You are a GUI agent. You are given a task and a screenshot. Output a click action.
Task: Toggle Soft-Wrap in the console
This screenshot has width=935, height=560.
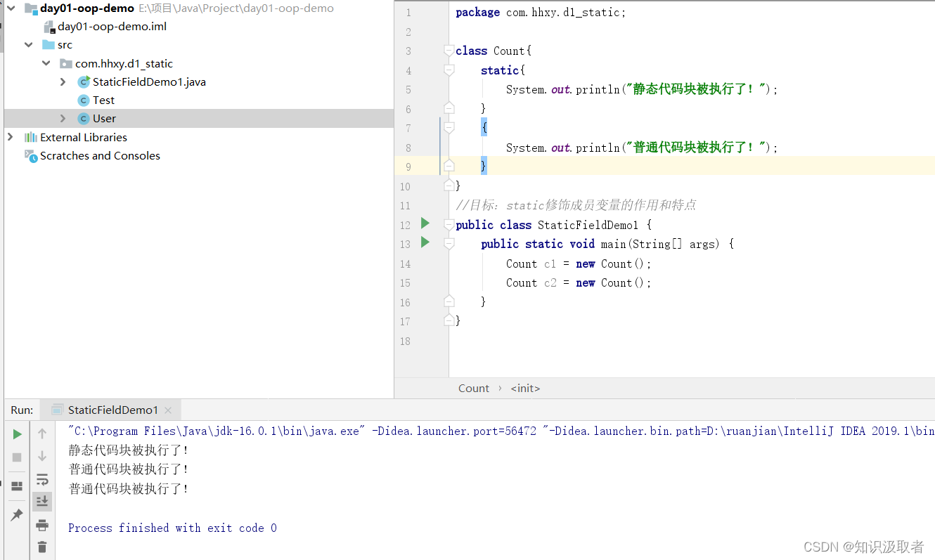coord(42,480)
